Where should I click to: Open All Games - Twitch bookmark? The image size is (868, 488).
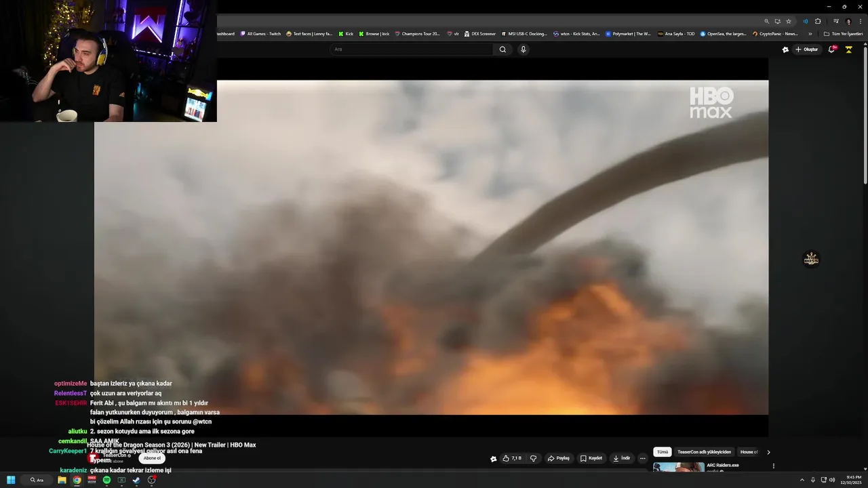click(x=260, y=34)
